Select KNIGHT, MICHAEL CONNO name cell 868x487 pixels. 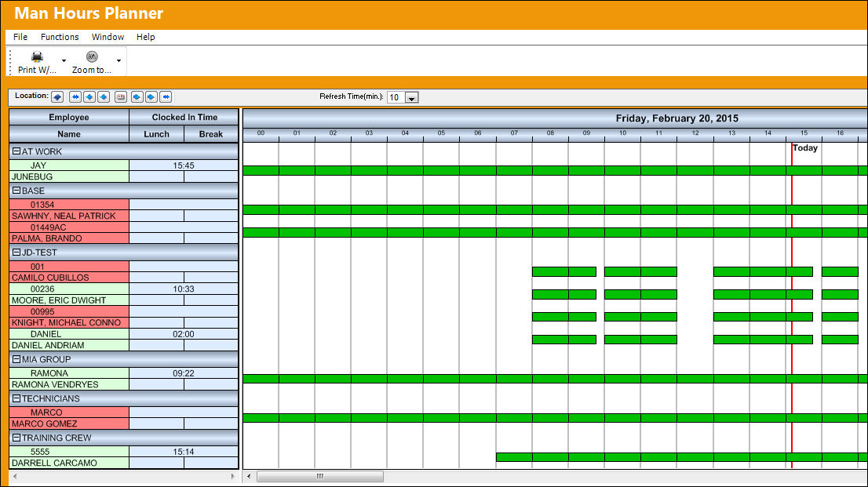click(x=69, y=322)
